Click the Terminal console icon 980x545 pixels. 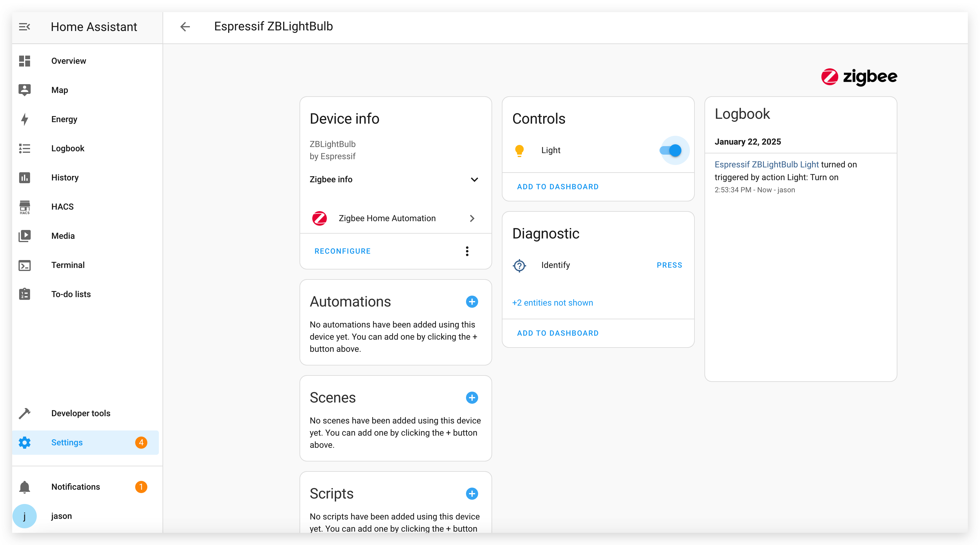coord(25,265)
